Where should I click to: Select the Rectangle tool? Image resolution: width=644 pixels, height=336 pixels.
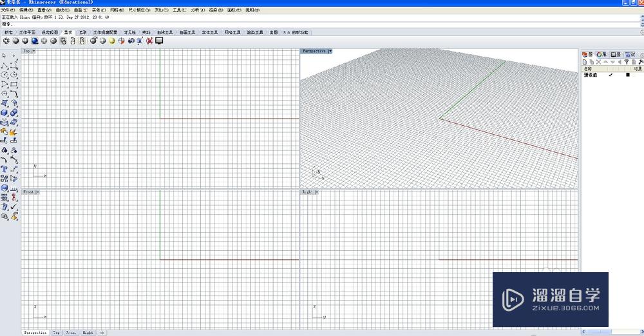tap(14, 84)
